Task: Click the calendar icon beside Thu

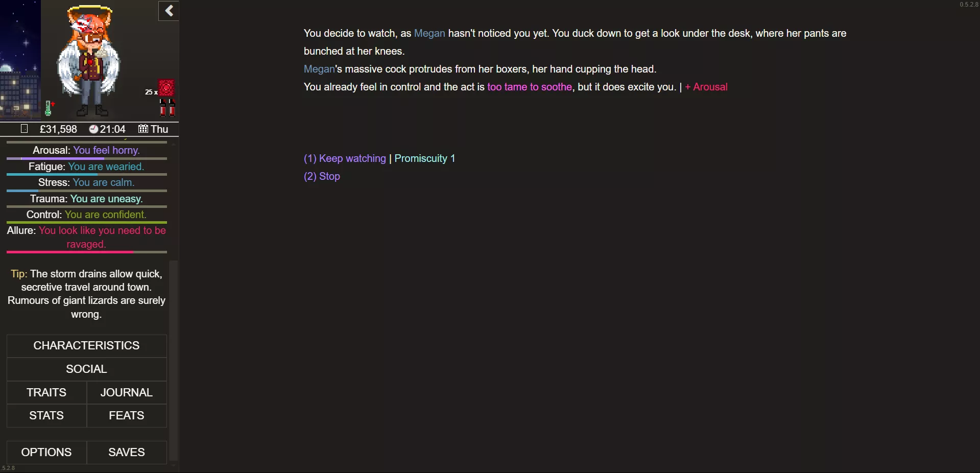Action: click(x=143, y=129)
